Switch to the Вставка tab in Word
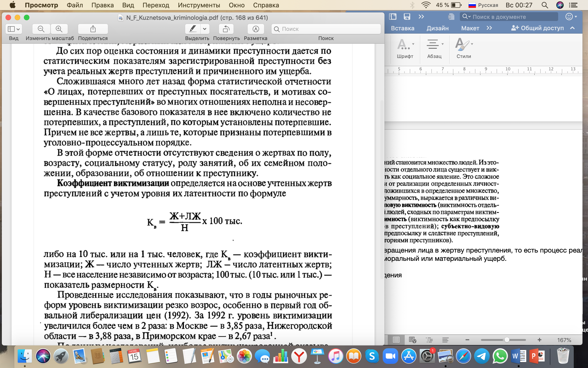 pyautogui.click(x=402, y=28)
